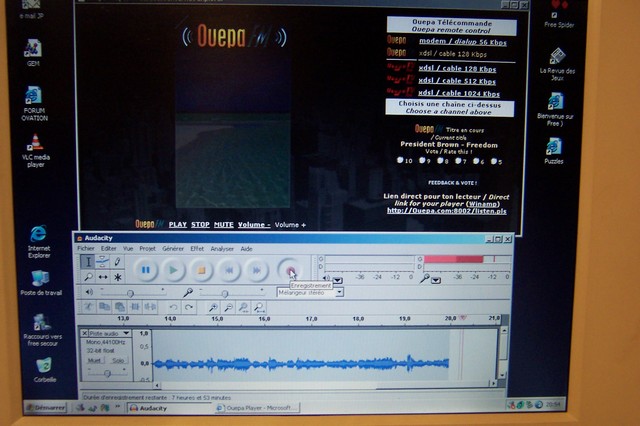Select rating 8 radio button in Ouepa vote
Image resolution: width=640 pixels, height=426 pixels.
point(440,160)
